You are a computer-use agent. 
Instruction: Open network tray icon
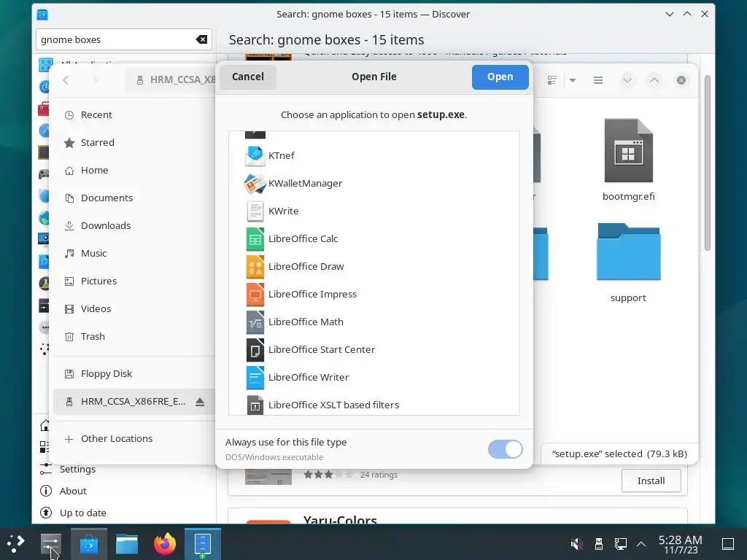(621, 544)
